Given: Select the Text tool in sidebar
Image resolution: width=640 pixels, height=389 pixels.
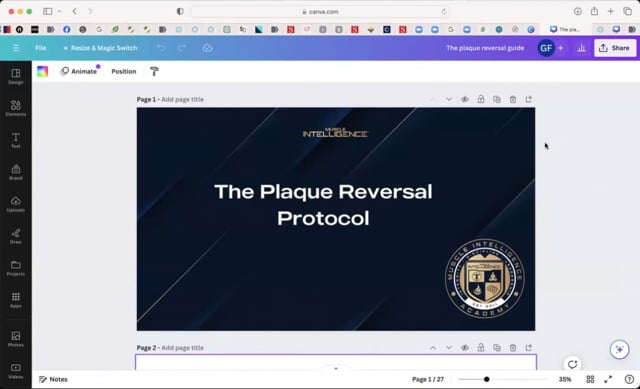Looking at the screenshot, I should 16,140.
